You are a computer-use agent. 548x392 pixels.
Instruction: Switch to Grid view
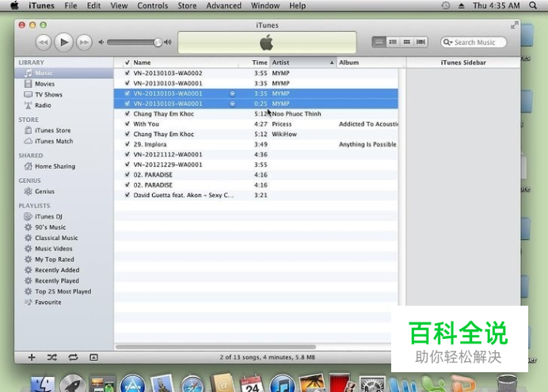pyautogui.click(x=406, y=42)
